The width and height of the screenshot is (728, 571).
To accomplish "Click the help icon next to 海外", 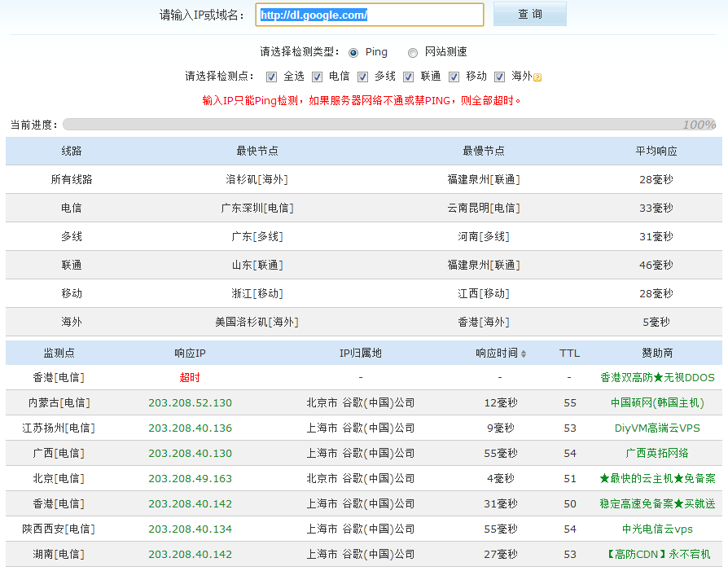I will [537, 77].
